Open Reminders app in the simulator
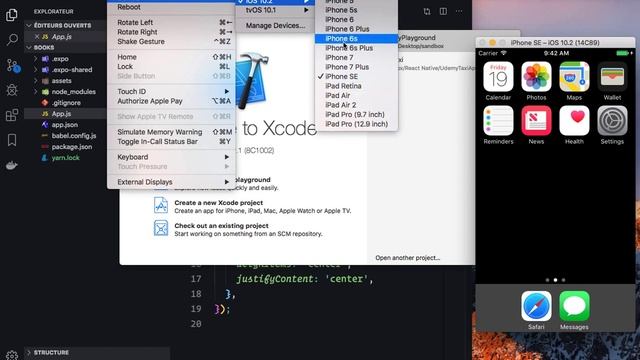 tap(498, 120)
